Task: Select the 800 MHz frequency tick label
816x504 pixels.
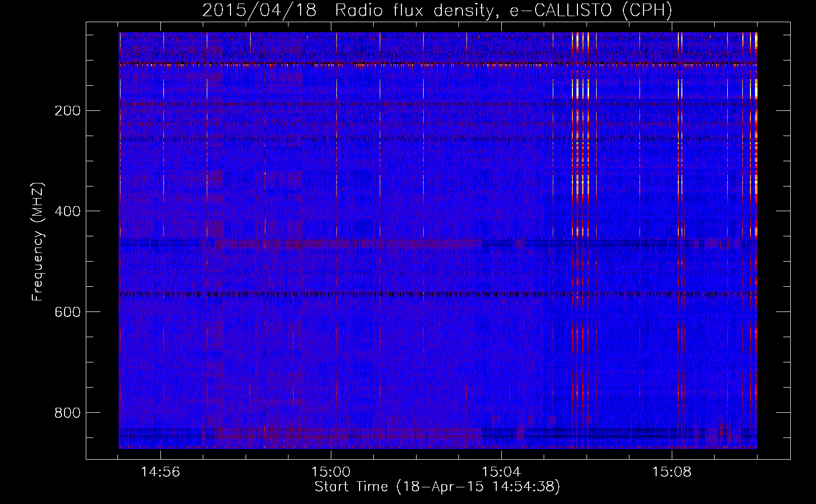Action: [x=68, y=413]
